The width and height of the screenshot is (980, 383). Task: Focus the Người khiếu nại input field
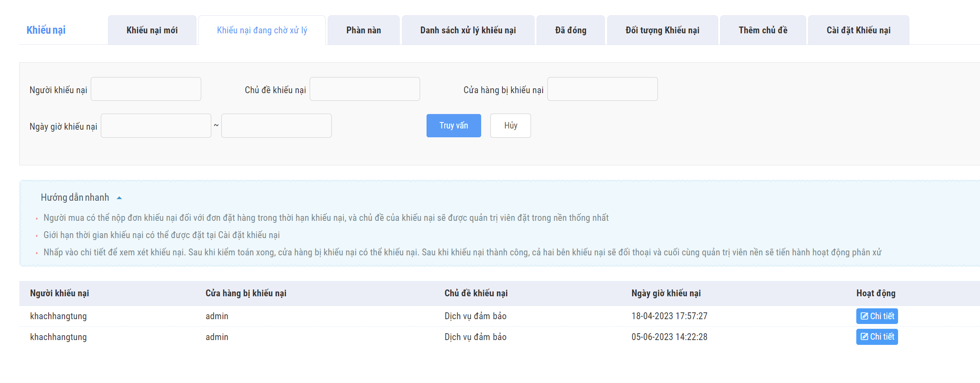[x=146, y=89]
